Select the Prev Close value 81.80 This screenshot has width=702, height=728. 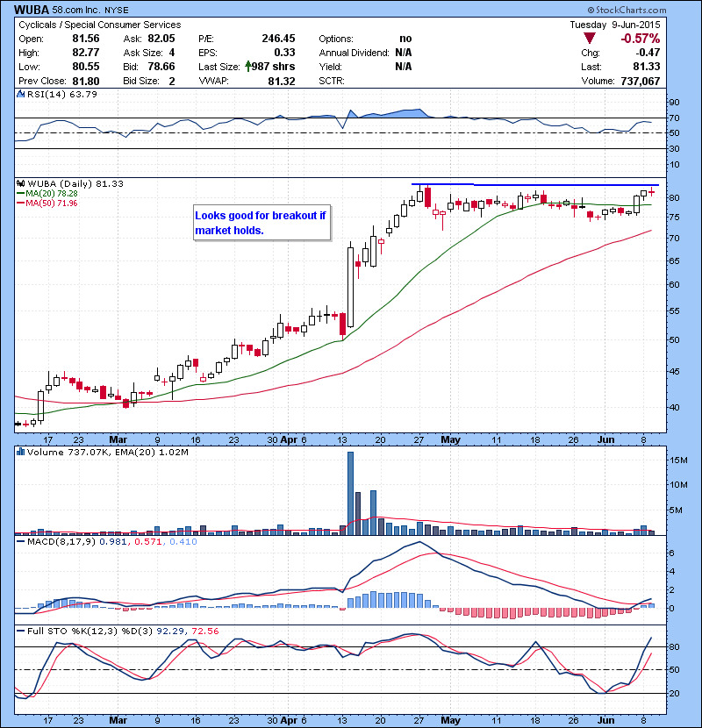click(x=86, y=81)
